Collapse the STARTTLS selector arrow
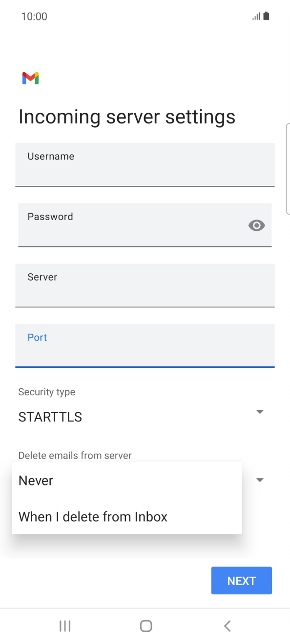Screen dimensions: 290x644 point(260,411)
